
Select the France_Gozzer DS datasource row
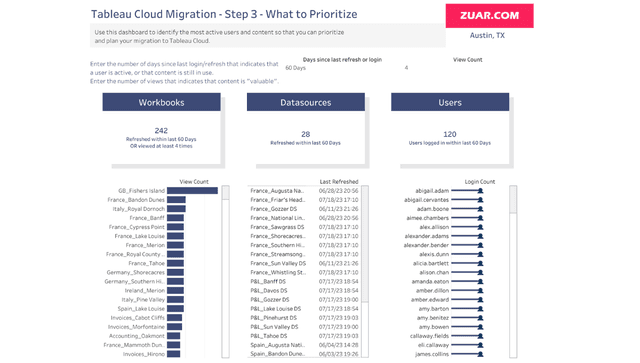pos(304,209)
